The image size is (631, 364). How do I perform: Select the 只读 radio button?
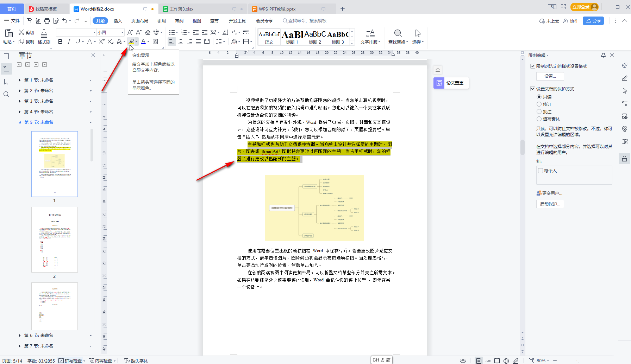pos(539,97)
